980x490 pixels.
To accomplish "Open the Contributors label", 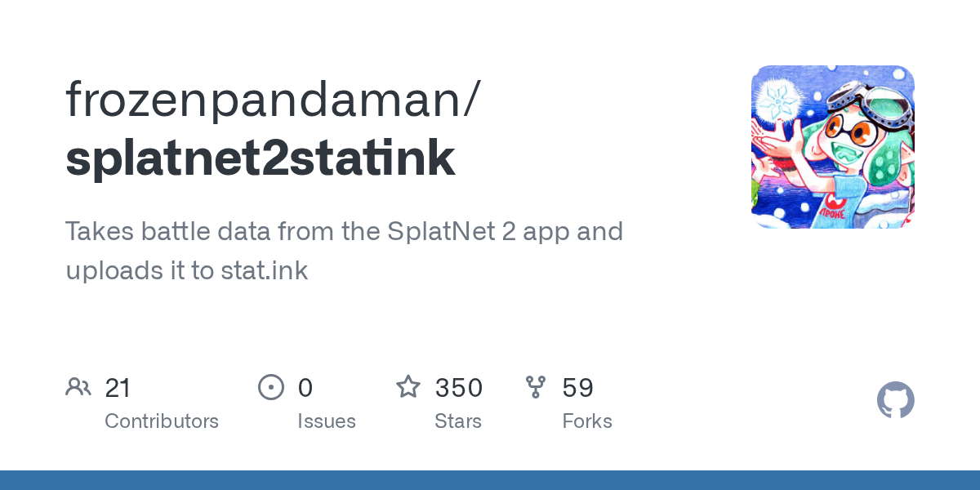I will (x=162, y=421).
